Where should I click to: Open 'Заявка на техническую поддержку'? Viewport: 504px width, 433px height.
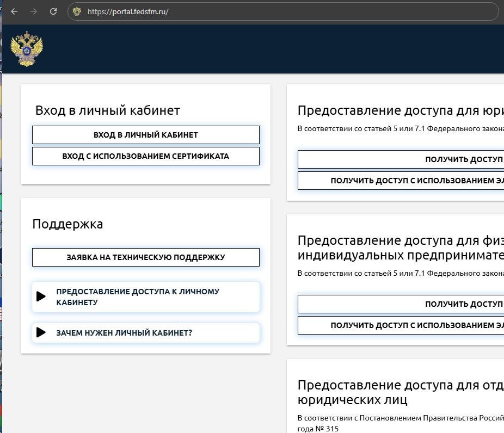[145, 257]
